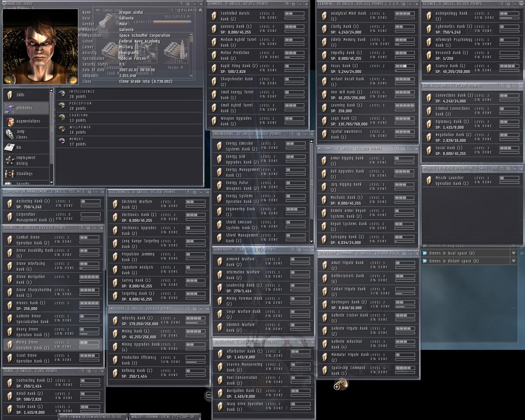Switch to the Augmentations tab
Viewport: 525px width, 420px height.
(x=26, y=121)
